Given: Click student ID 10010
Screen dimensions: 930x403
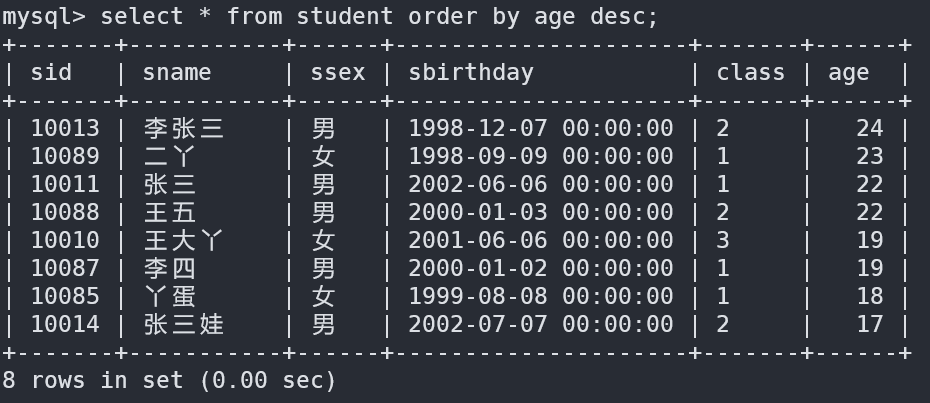Looking at the screenshot, I should pos(65,240).
